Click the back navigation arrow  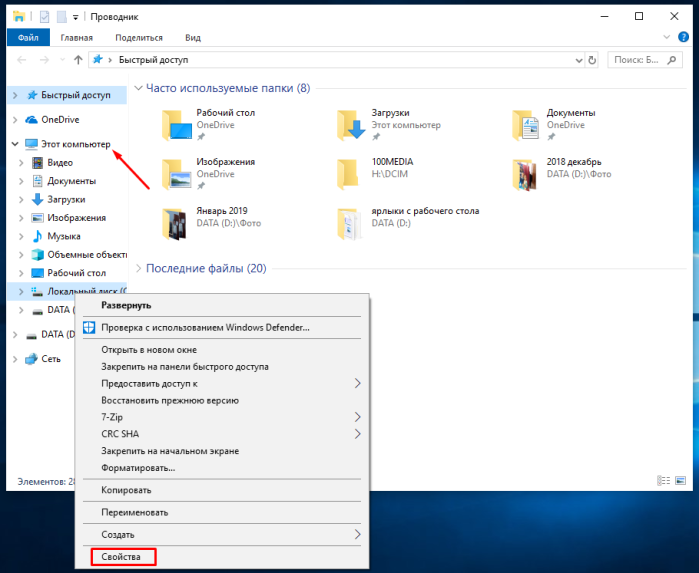pos(21,60)
